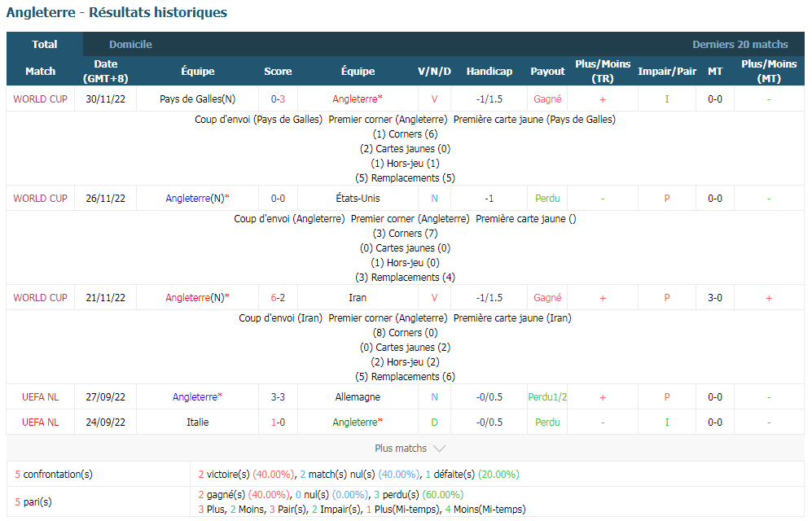The width and height of the screenshot is (812, 521).
Task: Click Italie team name
Action: point(197,422)
